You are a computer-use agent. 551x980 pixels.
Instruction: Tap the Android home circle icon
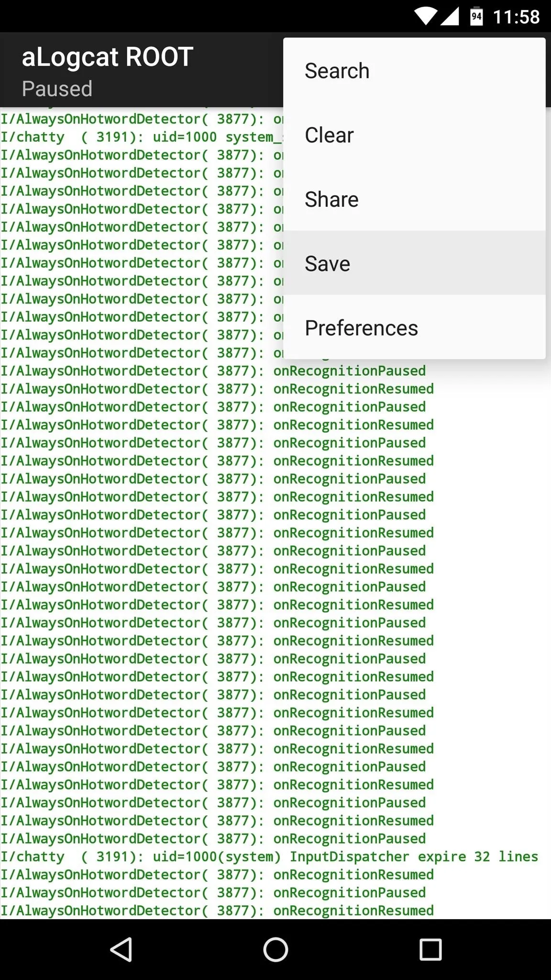pos(275,949)
